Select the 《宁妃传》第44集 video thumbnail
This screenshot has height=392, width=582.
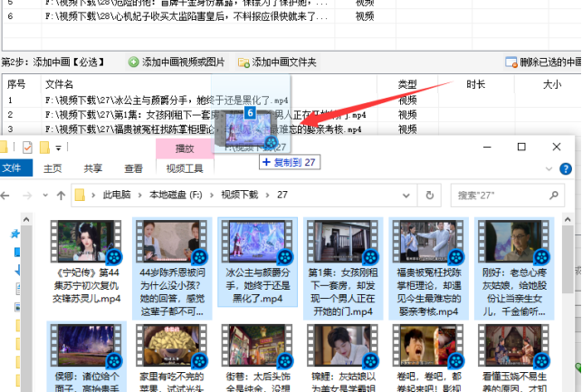click(x=86, y=242)
